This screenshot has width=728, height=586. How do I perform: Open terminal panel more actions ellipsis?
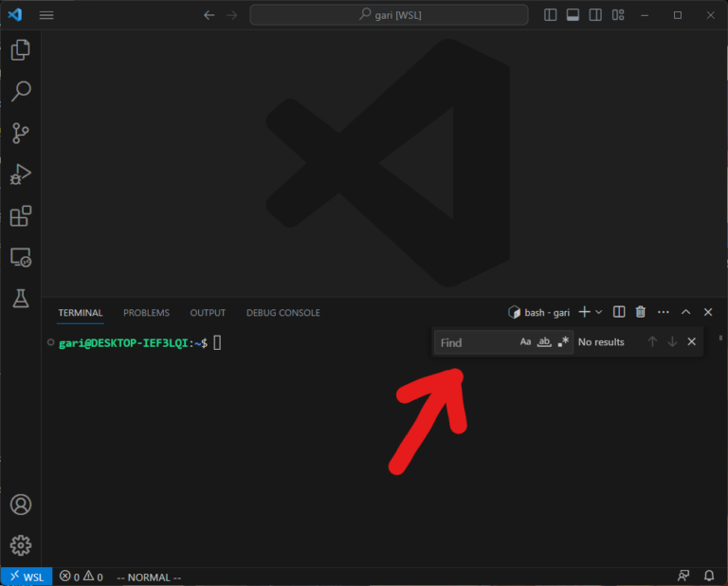click(x=664, y=312)
